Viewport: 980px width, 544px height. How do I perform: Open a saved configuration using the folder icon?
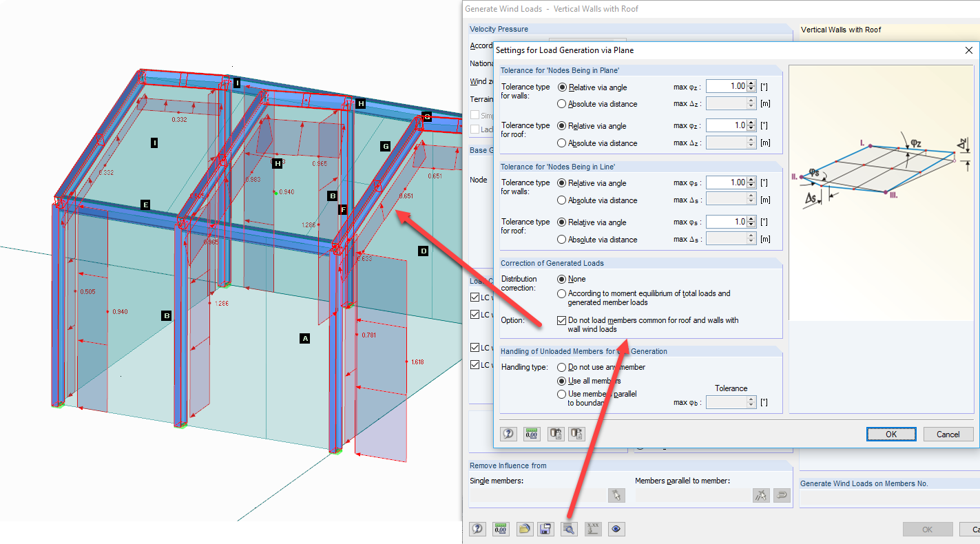[x=524, y=529]
